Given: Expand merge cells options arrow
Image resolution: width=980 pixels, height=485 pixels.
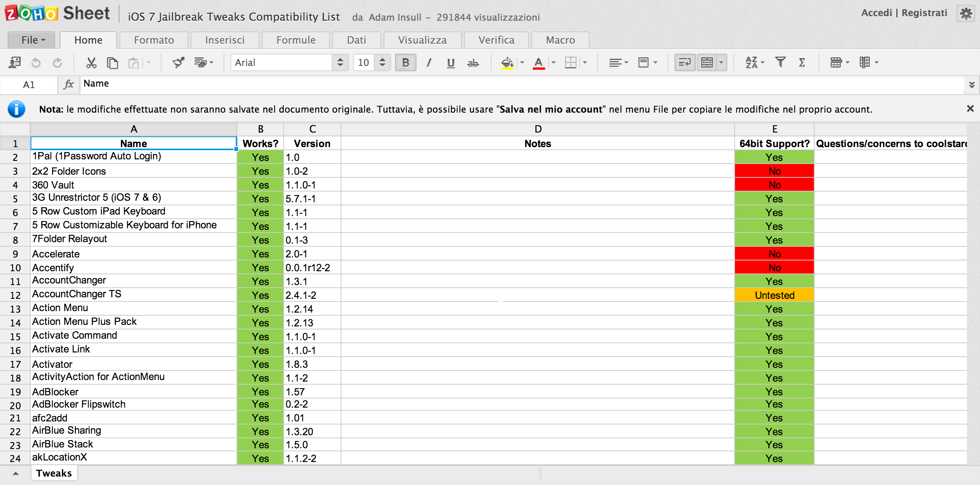Looking at the screenshot, I should (x=721, y=62).
